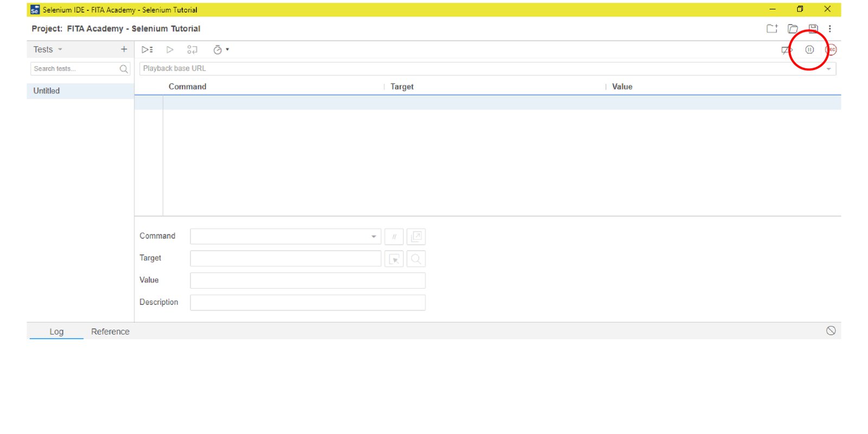The height and width of the screenshot is (434, 868).
Task: Disable breakpoints icon in toolbar
Action: click(787, 50)
